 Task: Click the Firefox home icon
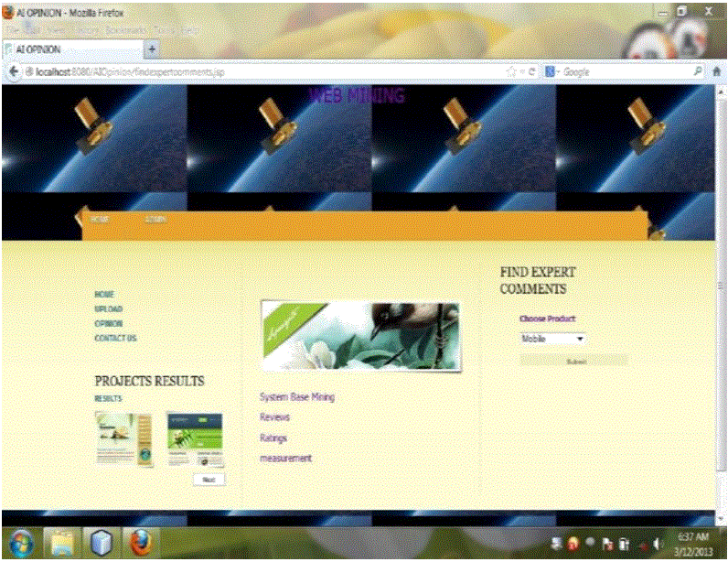pyautogui.click(x=717, y=71)
